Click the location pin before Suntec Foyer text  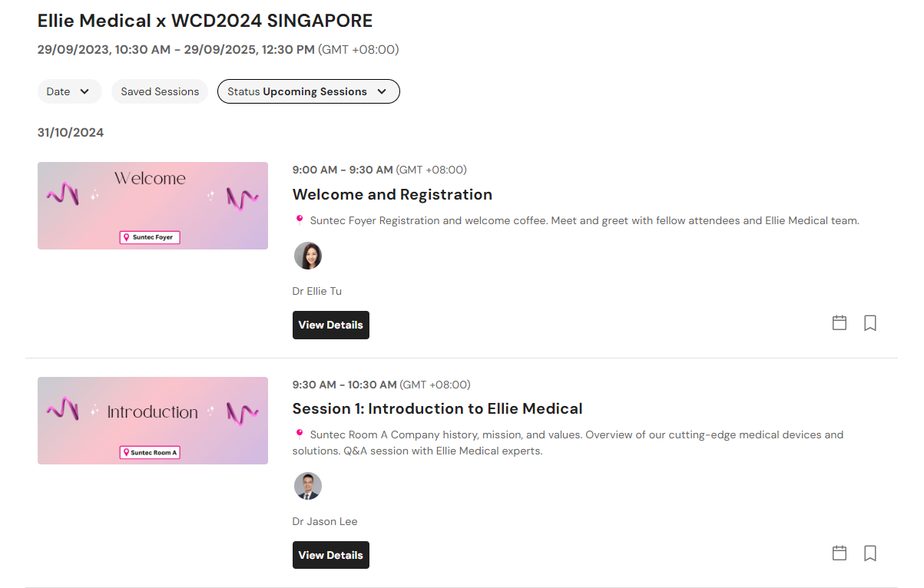pos(300,220)
